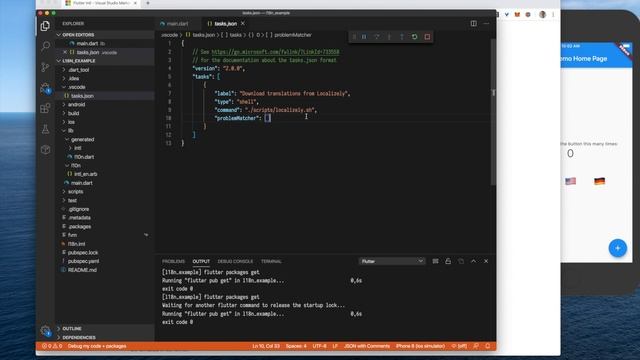Open the cube icon view in activity bar

[x=45, y=149]
